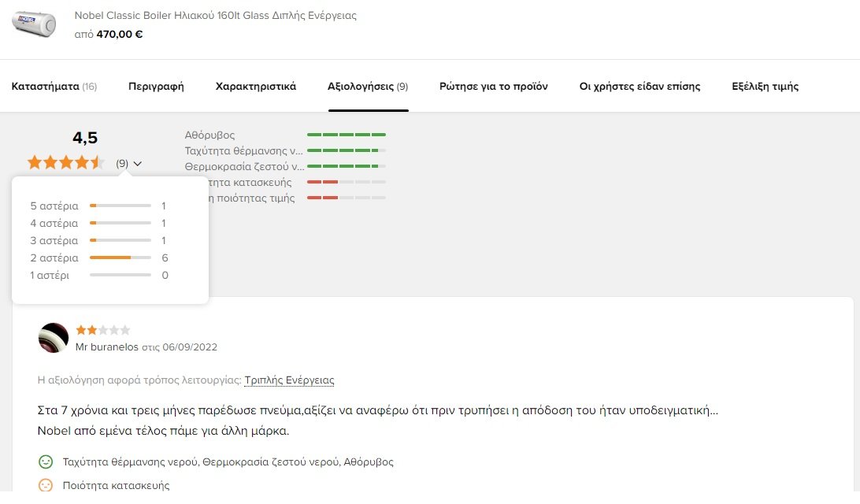
Task: Click the ποιότητας τιμής red score bar
Action: pyautogui.click(x=347, y=198)
